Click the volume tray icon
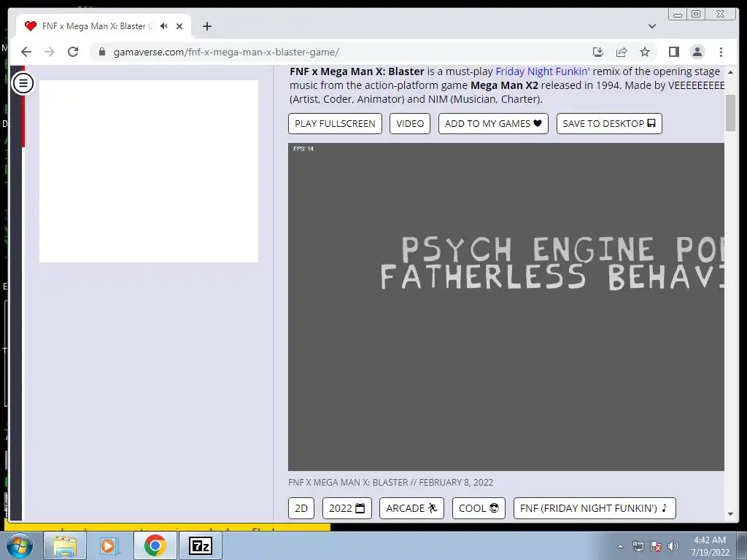Image resolution: width=747 pixels, height=560 pixels. click(x=673, y=546)
